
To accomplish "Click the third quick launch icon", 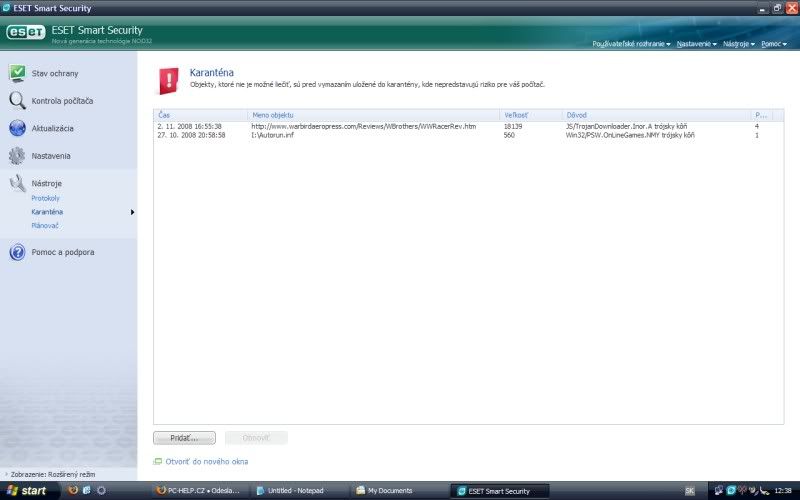I will coord(101,490).
